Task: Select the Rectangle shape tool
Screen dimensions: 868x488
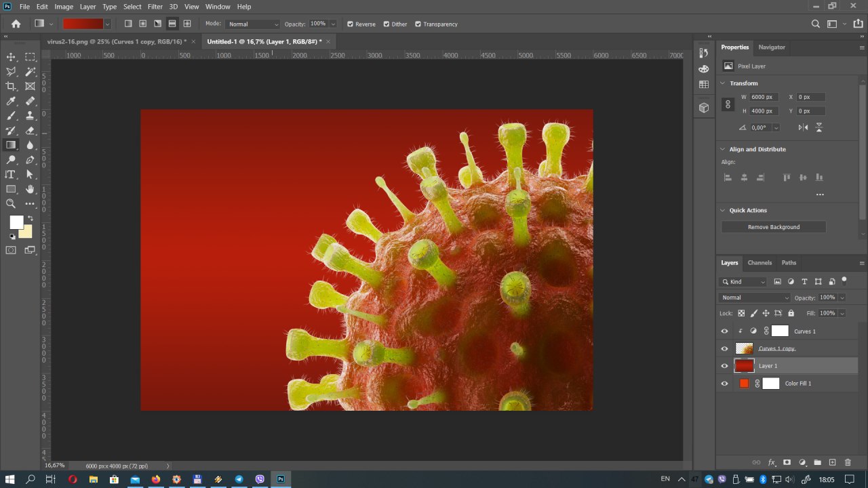Action: pos(11,189)
